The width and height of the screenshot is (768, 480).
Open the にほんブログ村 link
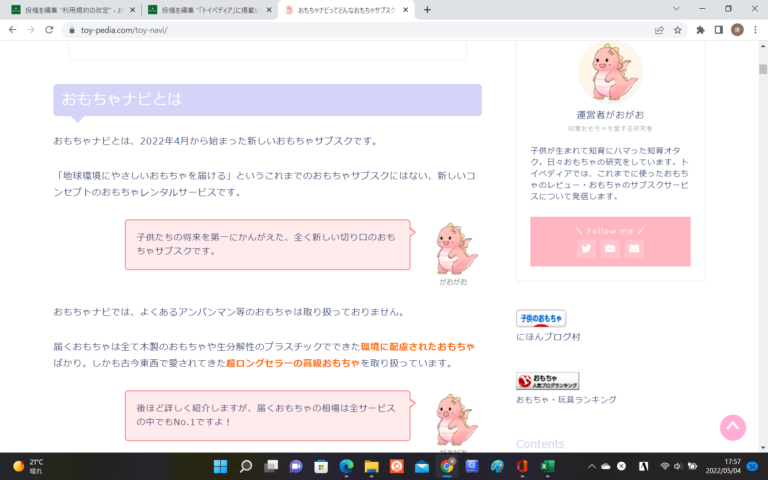[x=548, y=337]
